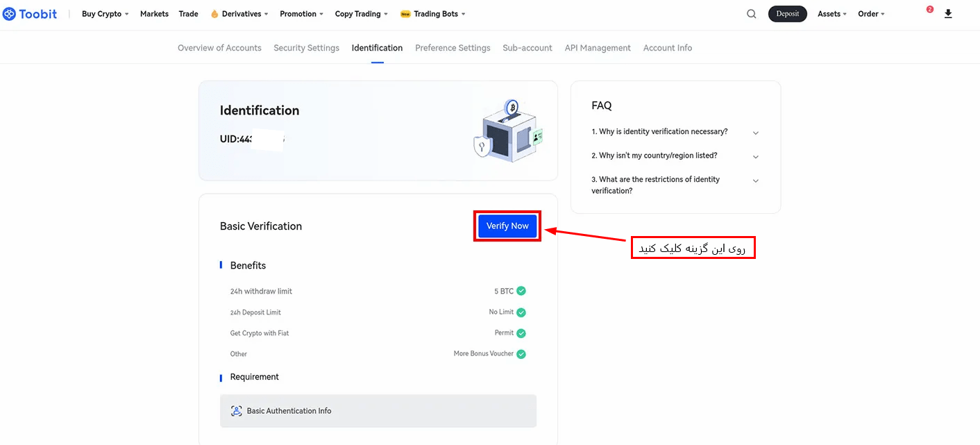Click the 'FAQ' heading
Viewport: 980px width, 445px height.
[602, 106]
